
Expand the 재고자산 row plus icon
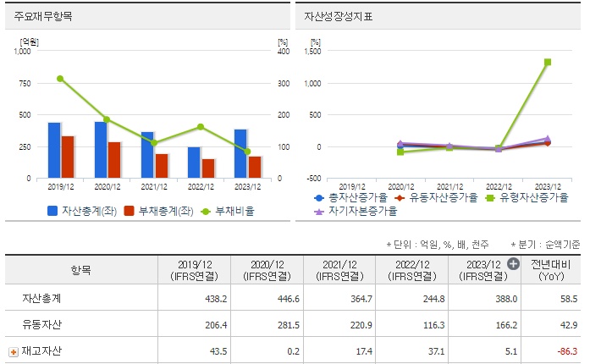click(x=14, y=352)
